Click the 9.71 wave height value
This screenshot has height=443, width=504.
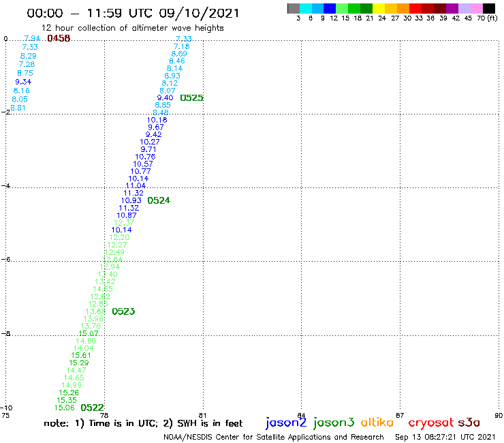click(x=148, y=149)
